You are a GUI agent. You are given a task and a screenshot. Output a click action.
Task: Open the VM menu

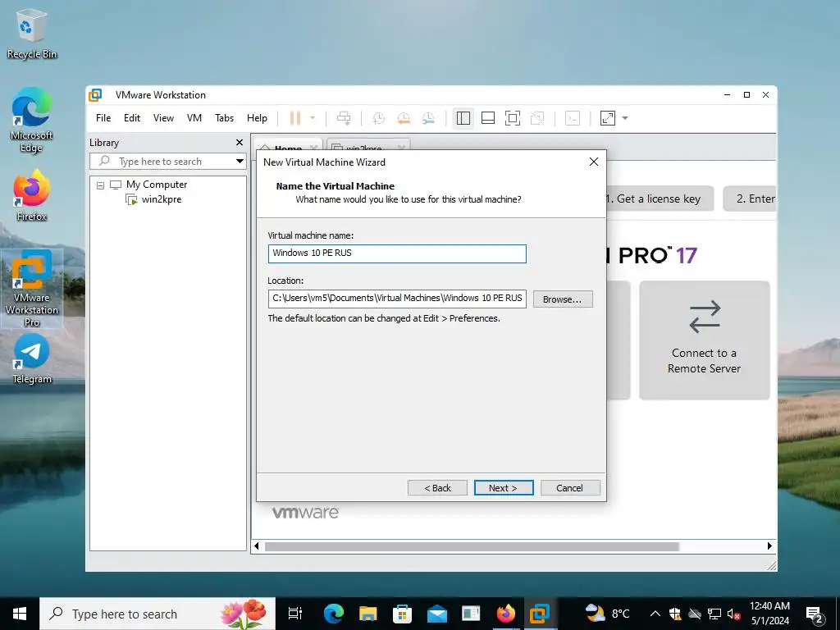(194, 118)
